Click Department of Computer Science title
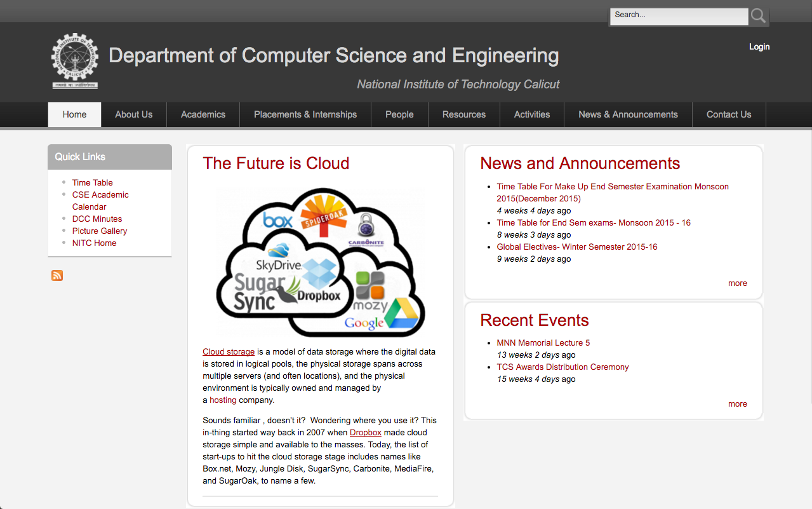Viewport: 812px width, 509px height. click(x=334, y=55)
